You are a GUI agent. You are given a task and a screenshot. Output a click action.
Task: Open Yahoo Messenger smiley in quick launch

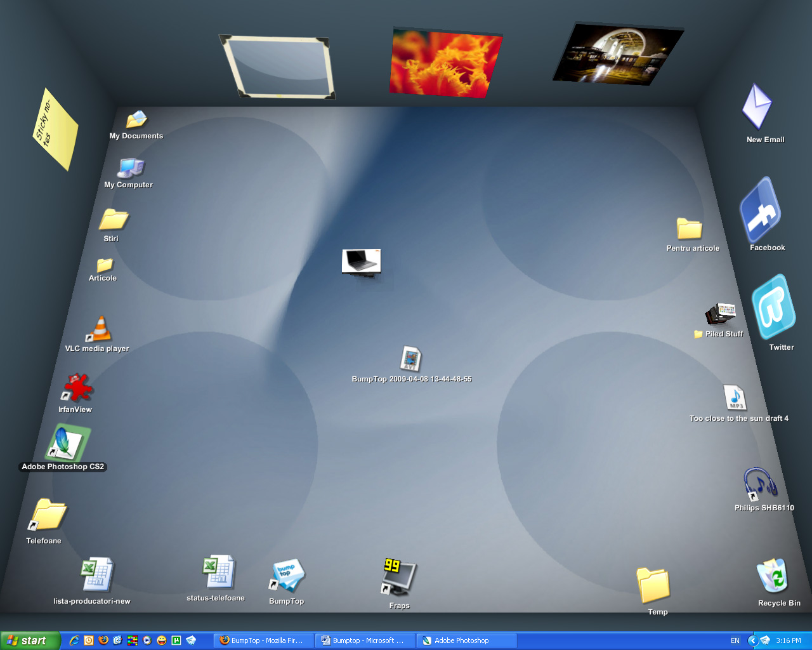coord(160,640)
